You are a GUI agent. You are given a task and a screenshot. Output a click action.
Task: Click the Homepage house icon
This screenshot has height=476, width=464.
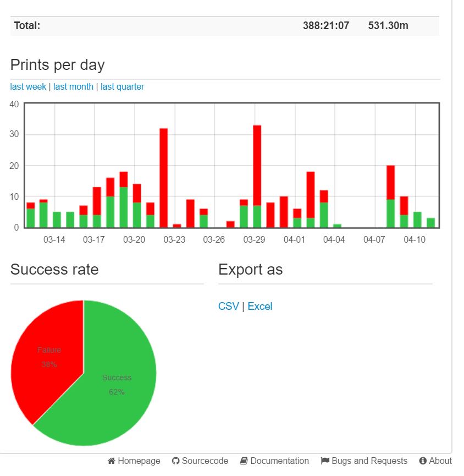tap(111, 461)
